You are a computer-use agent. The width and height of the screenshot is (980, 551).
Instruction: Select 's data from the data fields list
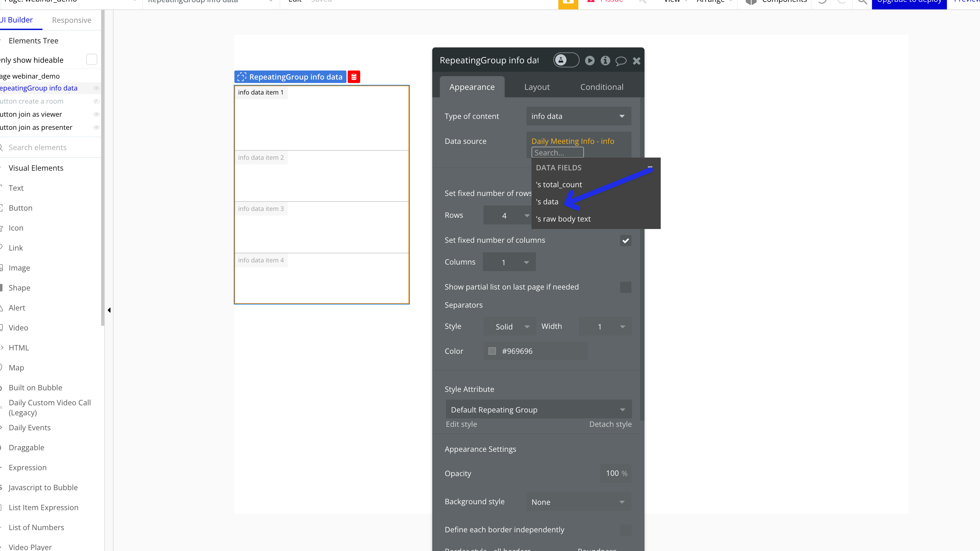pos(547,202)
